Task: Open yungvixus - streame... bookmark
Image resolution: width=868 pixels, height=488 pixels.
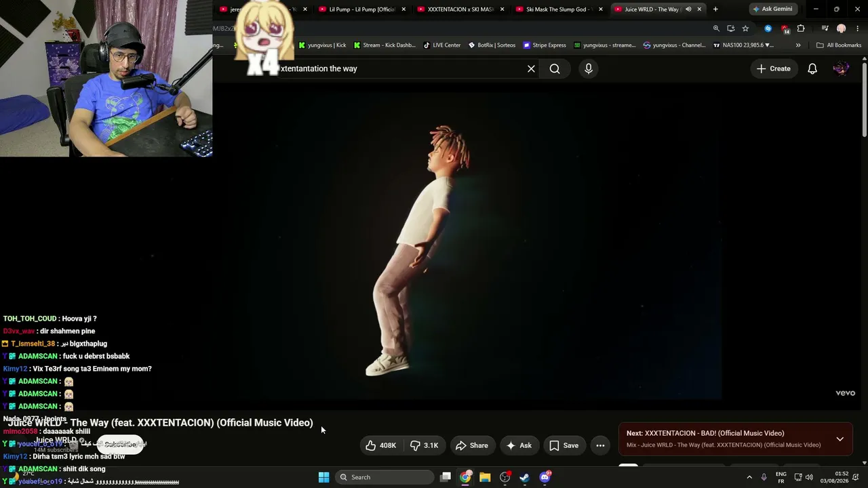Action: click(605, 45)
